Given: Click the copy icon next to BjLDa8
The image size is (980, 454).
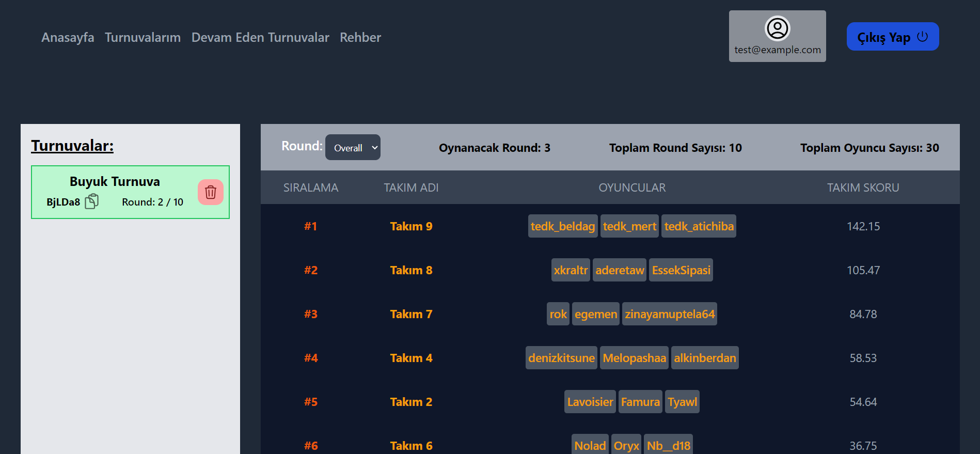Looking at the screenshot, I should (x=91, y=201).
